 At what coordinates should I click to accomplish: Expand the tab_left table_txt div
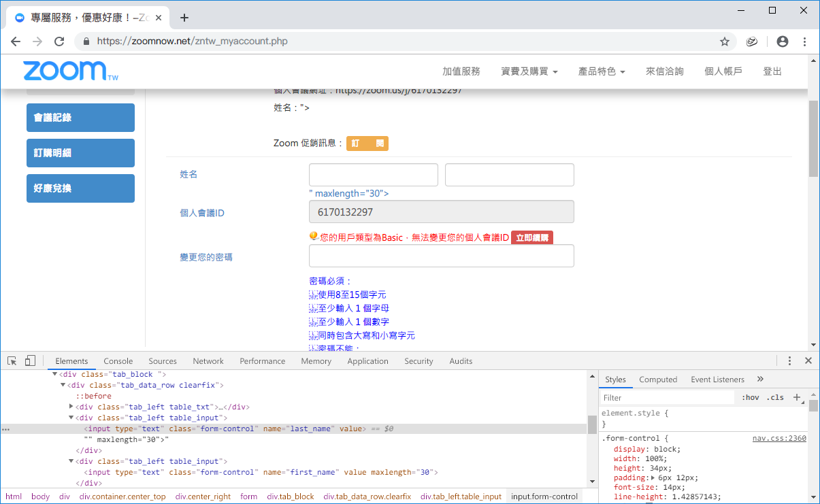(71, 407)
